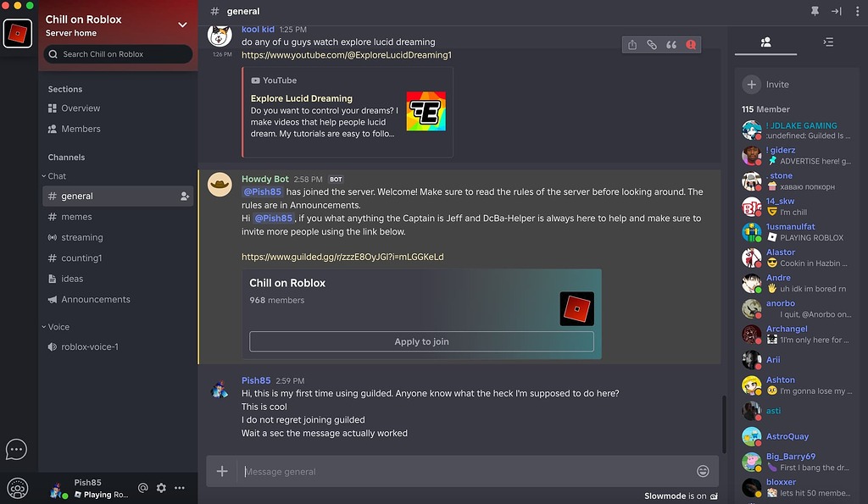Click the report flag icon on kool kid's message
The width and height of the screenshot is (868, 504).
[691, 44]
